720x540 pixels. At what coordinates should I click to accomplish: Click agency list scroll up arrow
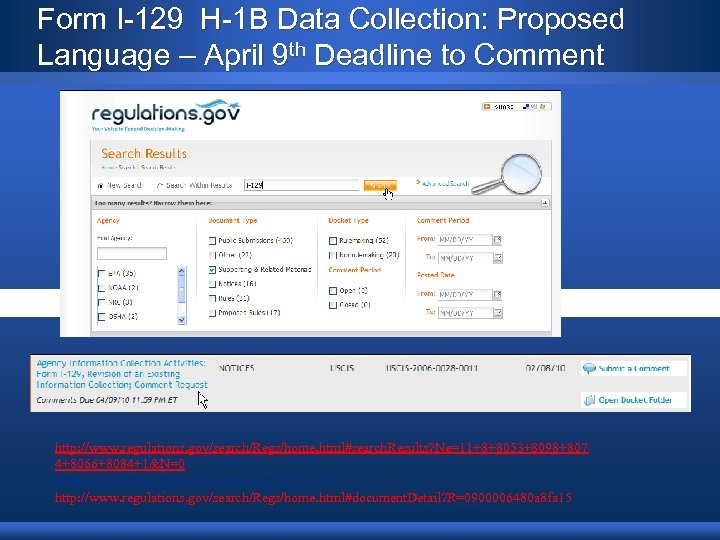pyautogui.click(x=181, y=271)
